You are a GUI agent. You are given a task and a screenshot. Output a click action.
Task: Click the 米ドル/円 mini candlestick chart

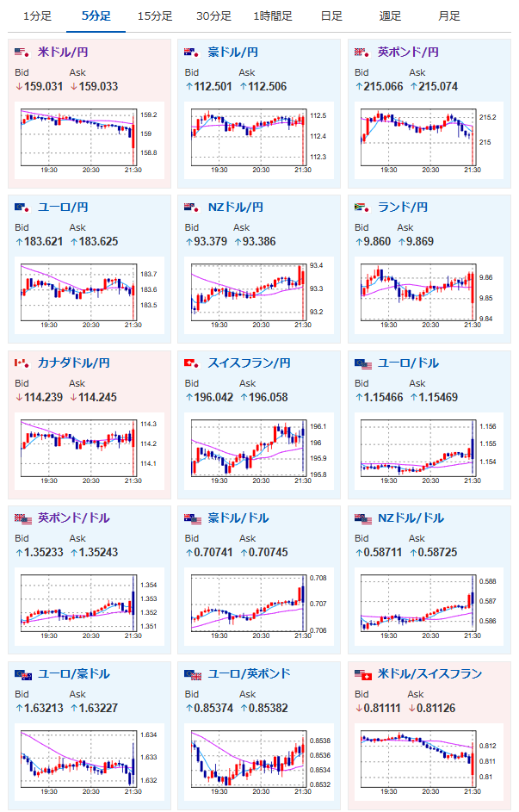click(90, 140)
